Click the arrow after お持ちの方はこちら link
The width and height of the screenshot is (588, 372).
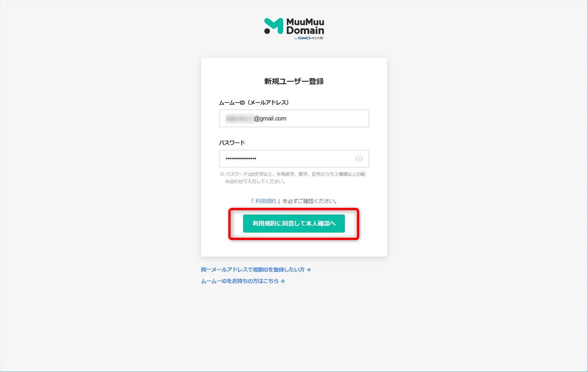(283, 281)
